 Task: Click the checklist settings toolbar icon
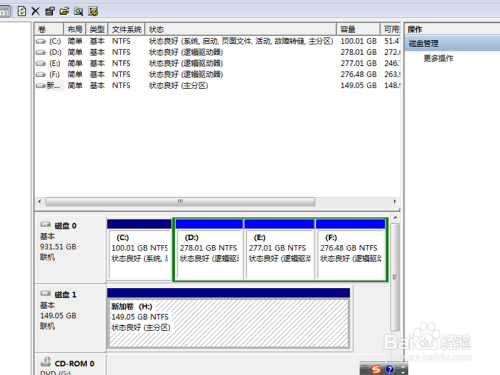click(x=93, y=11)
